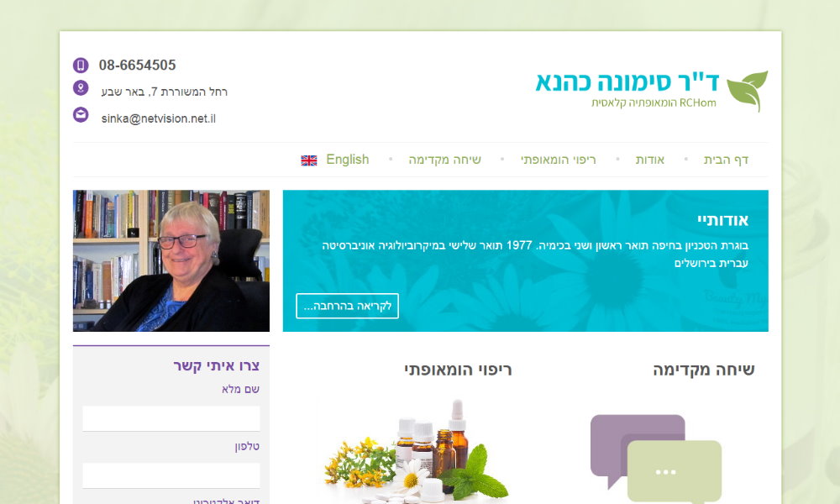Click the ד"ר סימונה כהנא site title

627,82
